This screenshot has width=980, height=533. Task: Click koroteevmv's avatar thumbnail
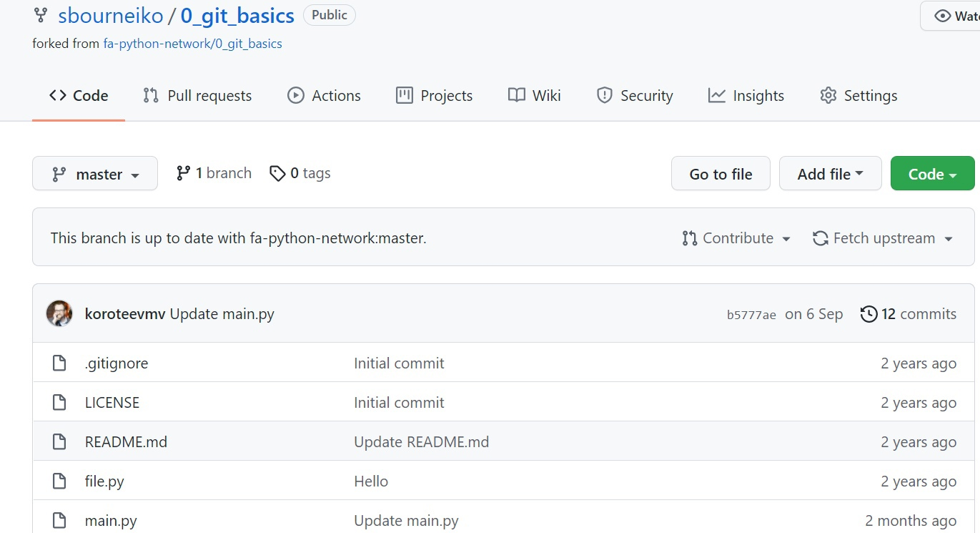(59, 313)
